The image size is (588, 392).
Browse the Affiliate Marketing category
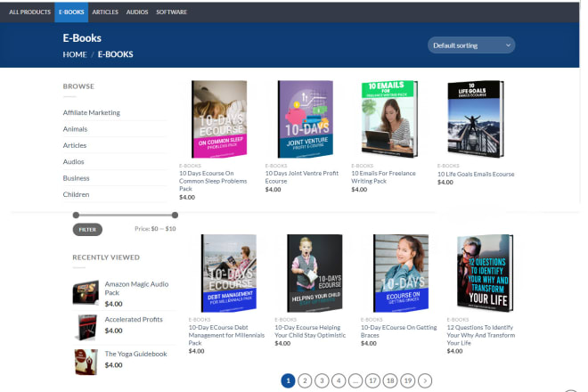[92, 112]
